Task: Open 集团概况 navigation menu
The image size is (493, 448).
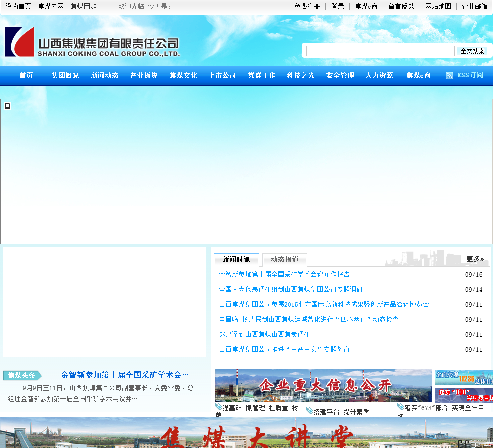Action: click(x=65, y=75)
